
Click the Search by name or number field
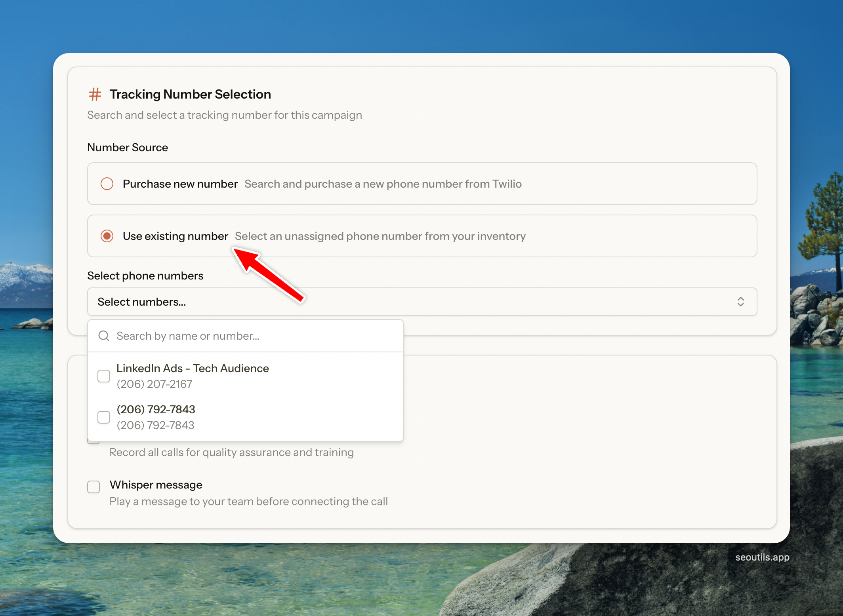tap(254, 336)
